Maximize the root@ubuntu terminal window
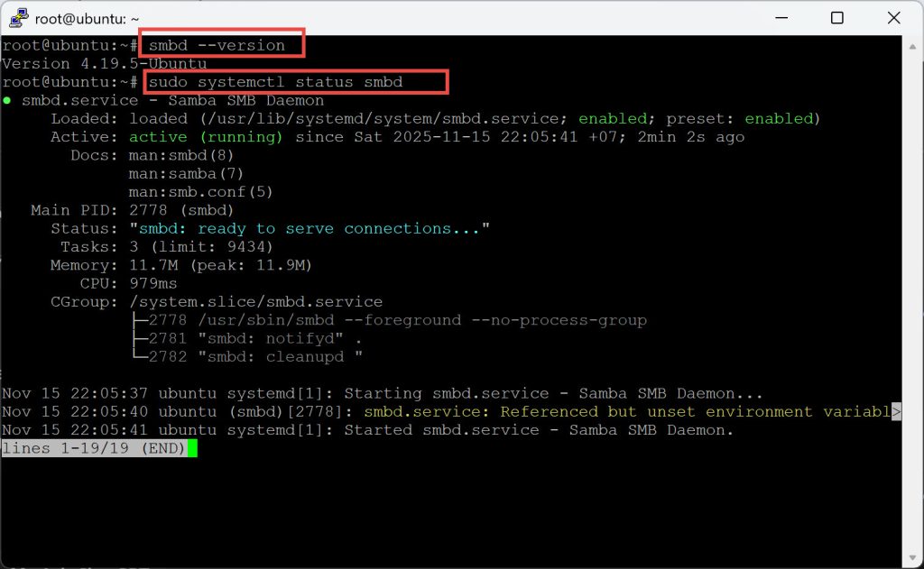The image size is (924, 569). [x=836, y=18]
